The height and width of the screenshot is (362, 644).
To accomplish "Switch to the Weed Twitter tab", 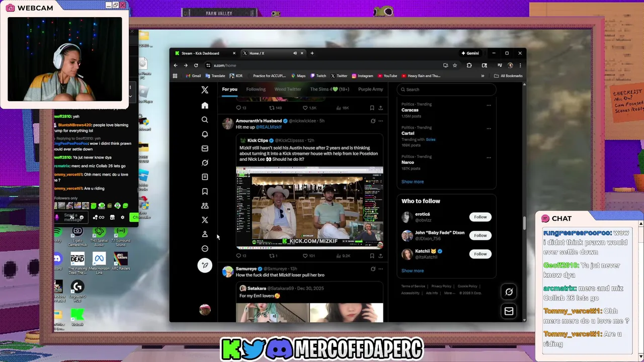I will (x=288, y=89).
